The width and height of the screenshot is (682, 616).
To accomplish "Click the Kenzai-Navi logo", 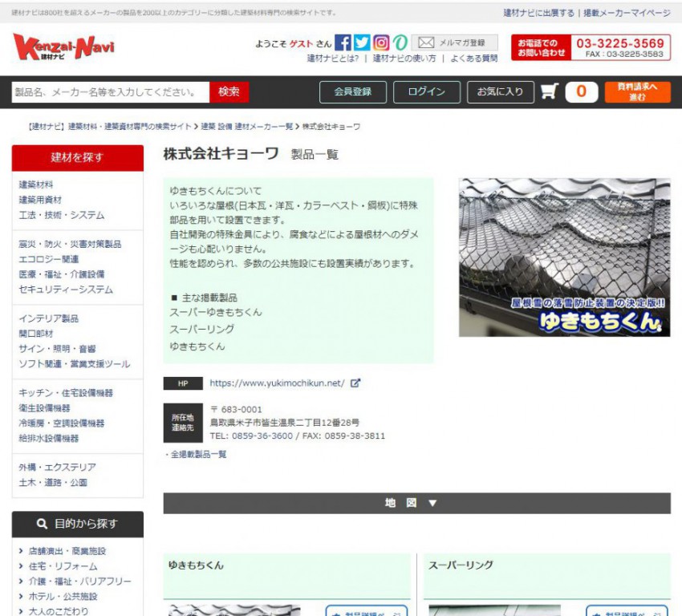I will pyautogui.click(x=63, y=47).
